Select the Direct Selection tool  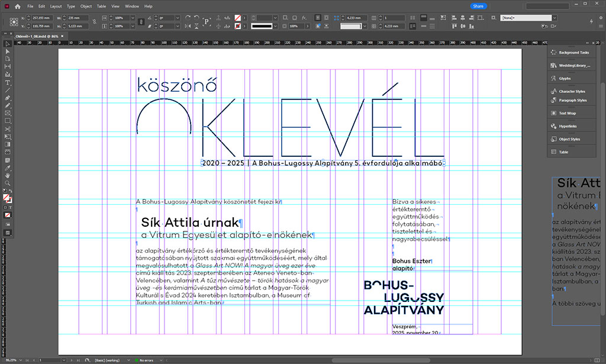[7, 51]
